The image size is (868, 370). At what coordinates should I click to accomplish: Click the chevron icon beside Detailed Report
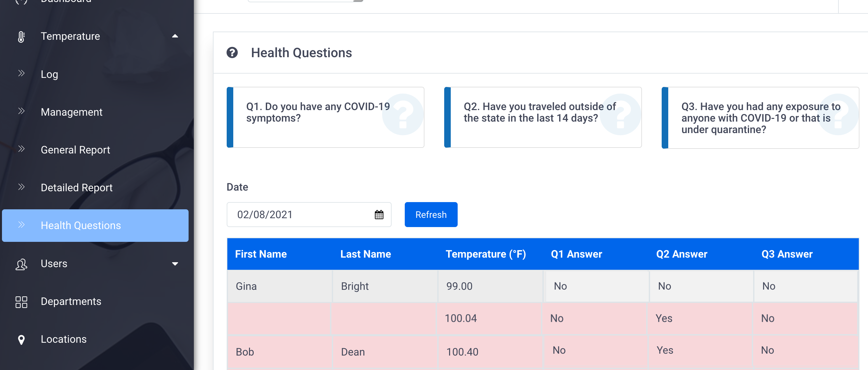[21, 187]
